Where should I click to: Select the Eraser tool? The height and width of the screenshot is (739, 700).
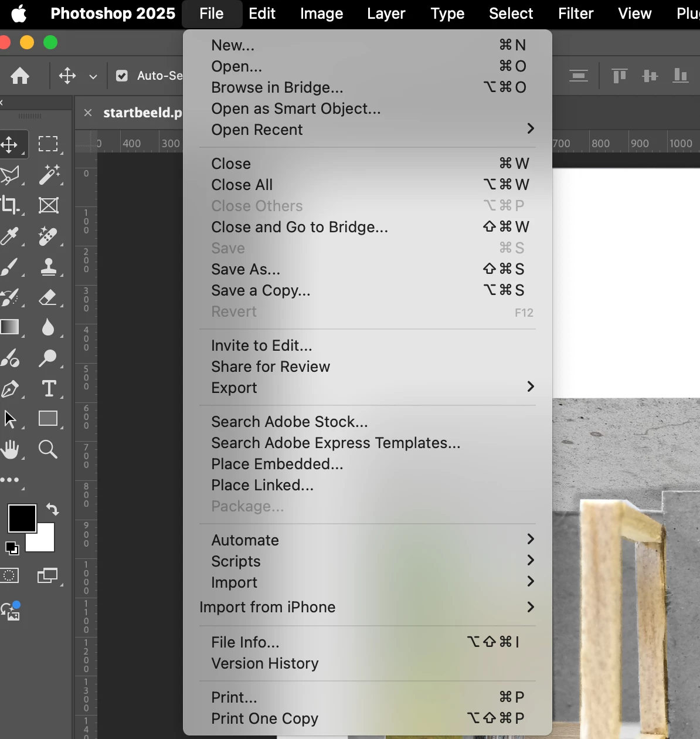(x=49, y=297)
